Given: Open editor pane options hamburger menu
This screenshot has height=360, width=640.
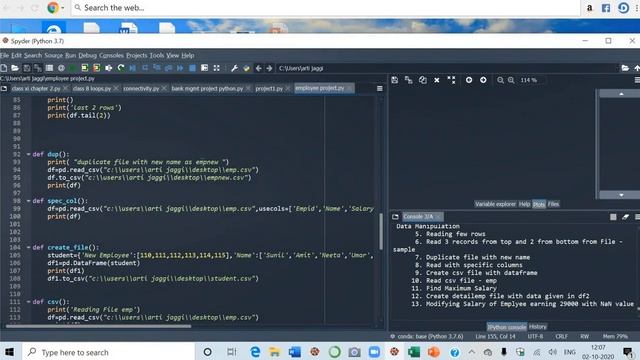Looking at the screenshot, I should 380,88.
